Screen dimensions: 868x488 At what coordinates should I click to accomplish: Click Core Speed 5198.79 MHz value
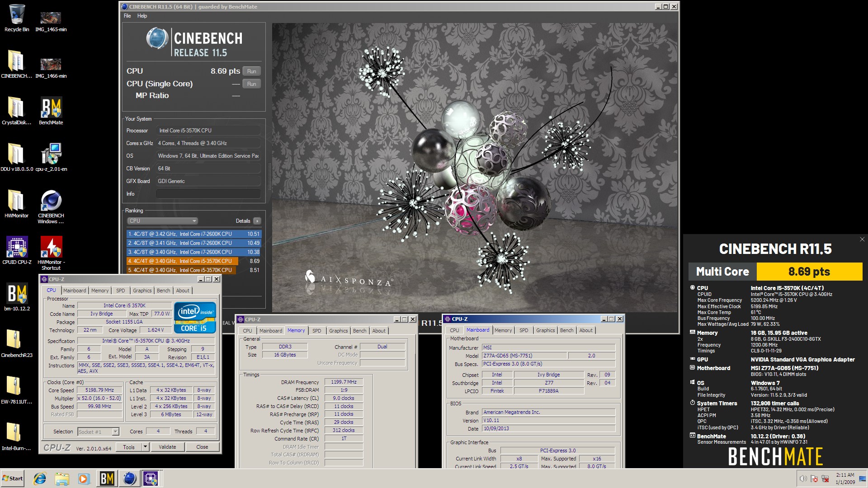click(99, 390)
